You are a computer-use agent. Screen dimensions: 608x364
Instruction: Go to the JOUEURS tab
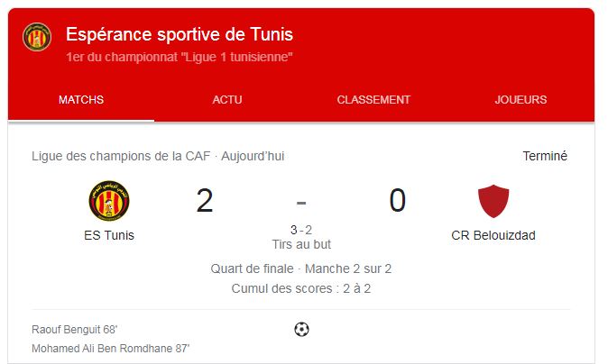(x=520, y=100)
